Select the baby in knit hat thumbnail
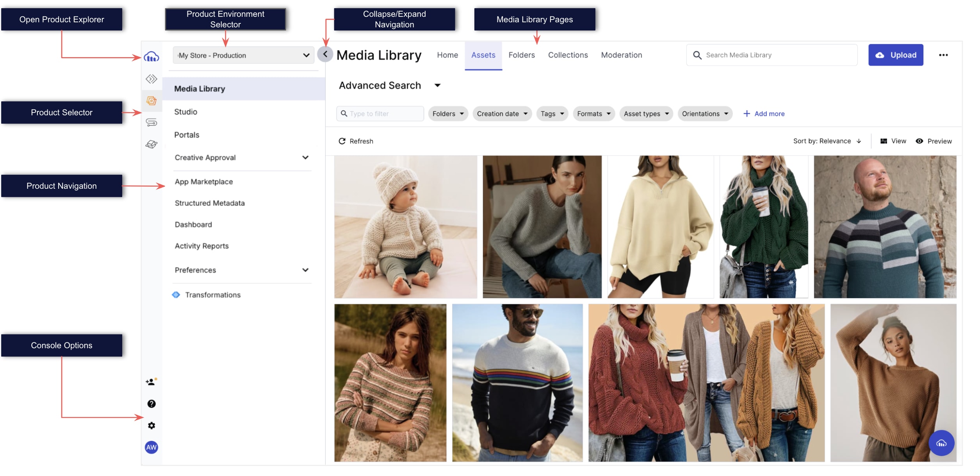The width and height of the screenshot is (980, 476). pos(405,227)
